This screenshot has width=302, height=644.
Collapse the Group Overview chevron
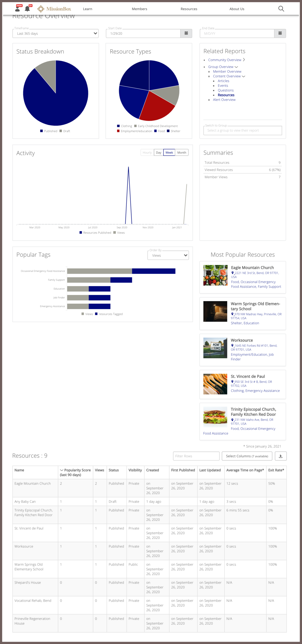click(x=236, y=67)
